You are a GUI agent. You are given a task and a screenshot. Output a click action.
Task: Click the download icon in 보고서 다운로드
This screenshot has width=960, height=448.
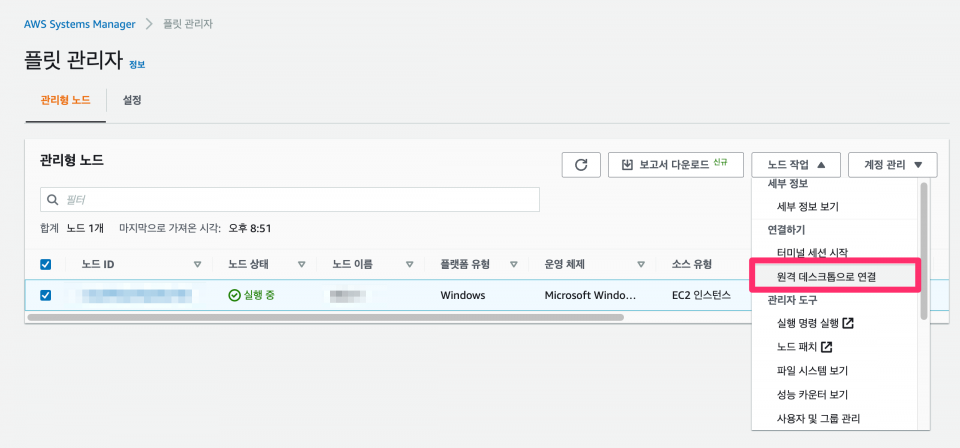tap(626, 165)
